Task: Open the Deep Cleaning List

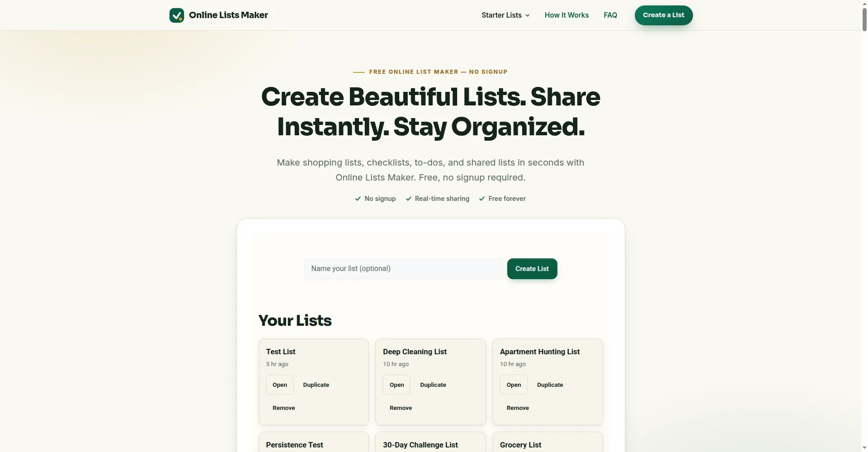Action: point(397,385)
